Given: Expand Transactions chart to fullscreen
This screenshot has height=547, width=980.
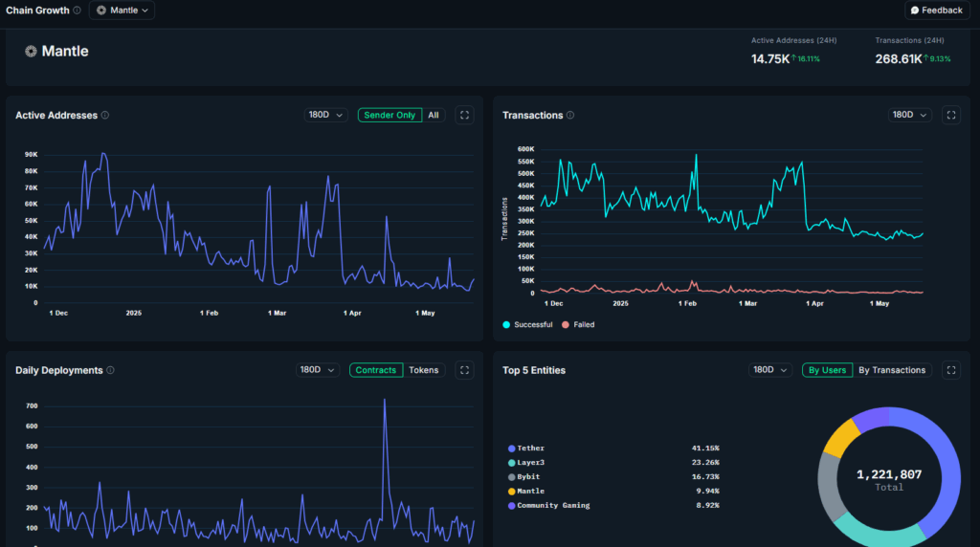Looking at the screenshot, I should pos(951,115).
